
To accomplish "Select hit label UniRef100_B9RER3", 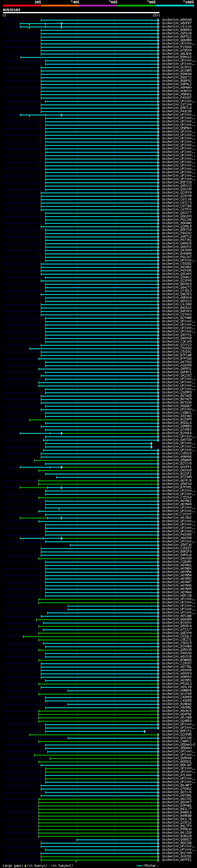I will tap(177, 30).
